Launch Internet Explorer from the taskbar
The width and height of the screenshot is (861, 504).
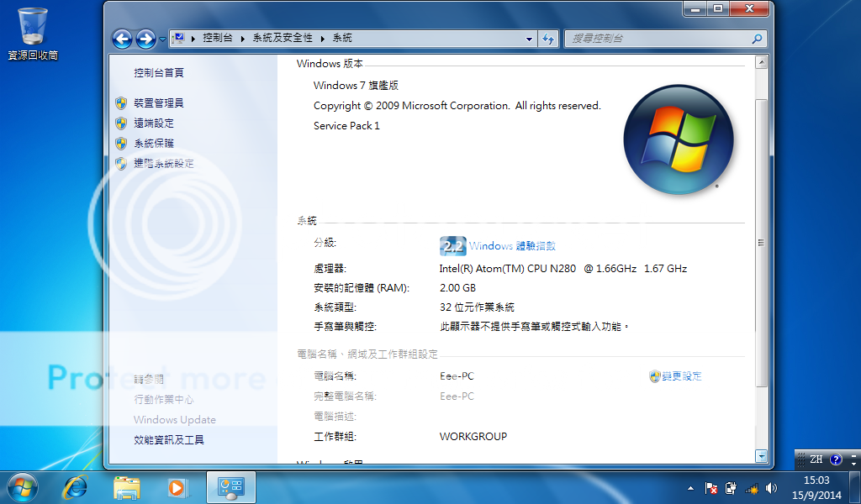[x=76, y=487]
